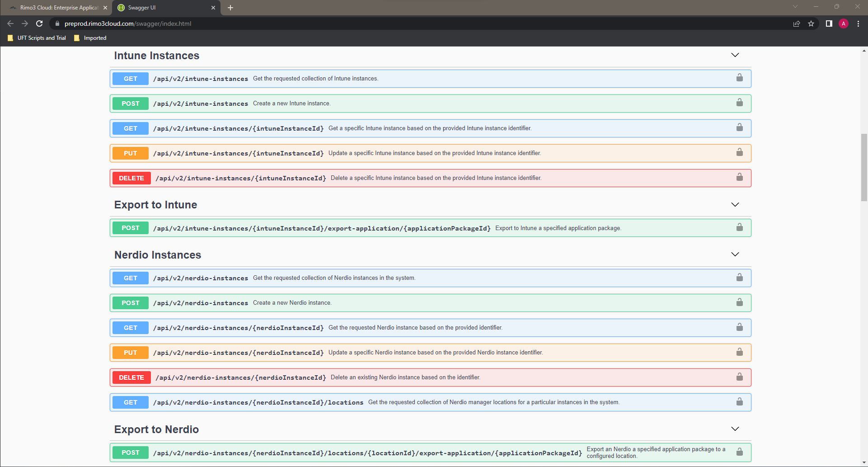The width and height of the screenshot is (868, 467).
Task: Collapse the Nerdio Instances section
Action: pyautogui.click(x=735, y=255)
